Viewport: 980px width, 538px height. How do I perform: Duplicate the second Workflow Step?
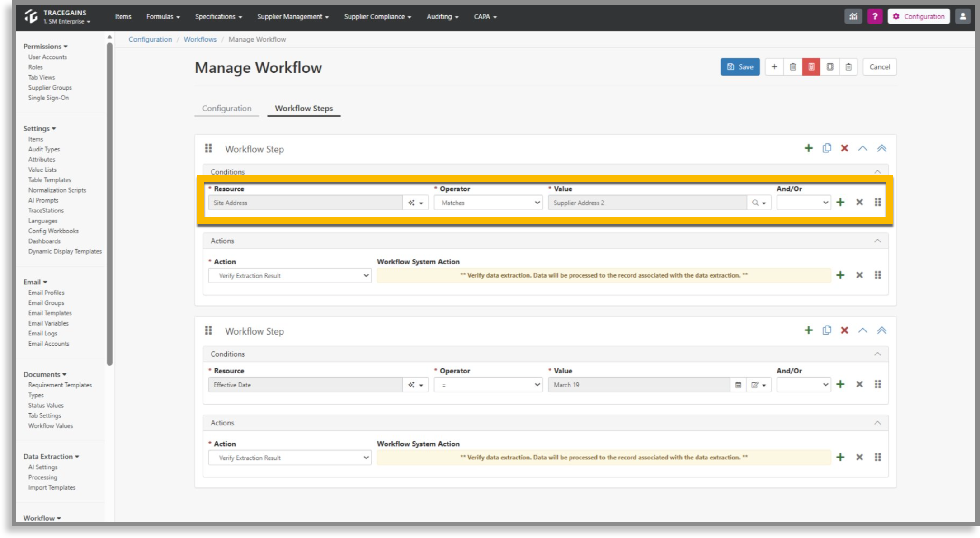[827, 330]
